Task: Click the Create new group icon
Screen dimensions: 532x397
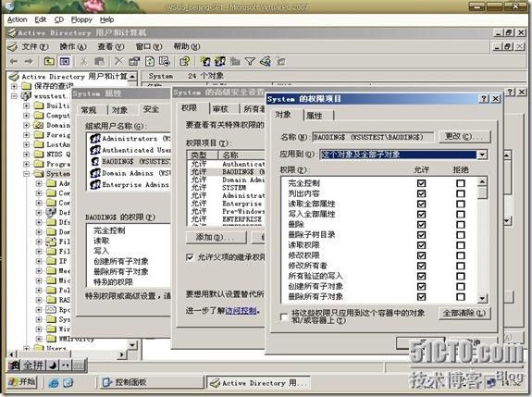Action: click(x=220, y=61)
